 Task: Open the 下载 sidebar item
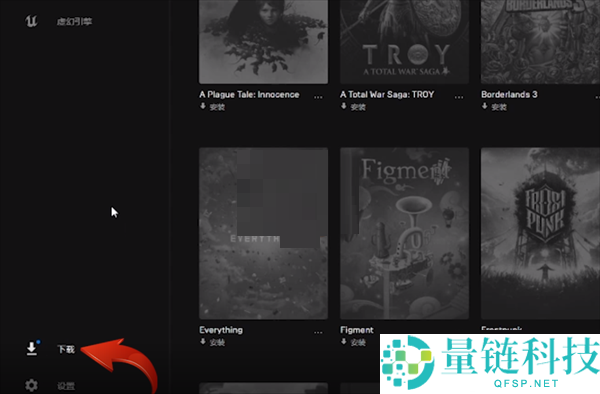66,349
